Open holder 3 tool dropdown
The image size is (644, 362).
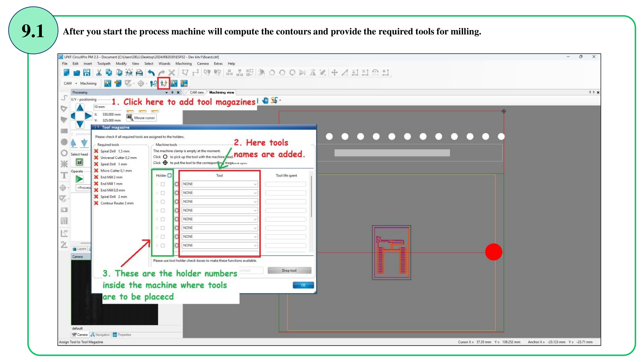point(220,201)
